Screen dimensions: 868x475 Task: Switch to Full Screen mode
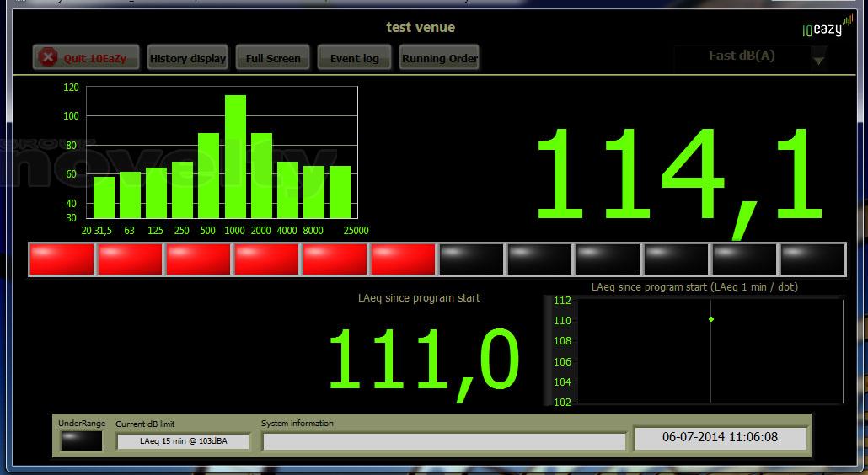(273, 58)
